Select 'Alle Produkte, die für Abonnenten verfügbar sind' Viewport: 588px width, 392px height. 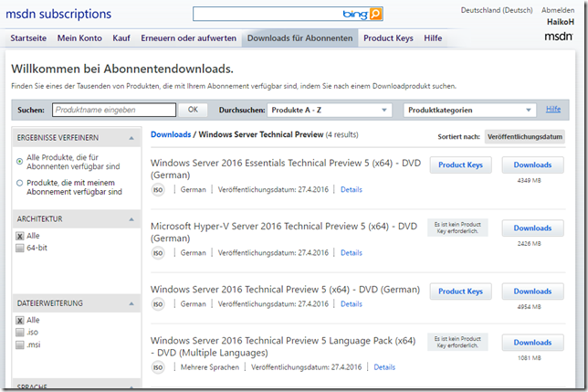tap(20, 162)
